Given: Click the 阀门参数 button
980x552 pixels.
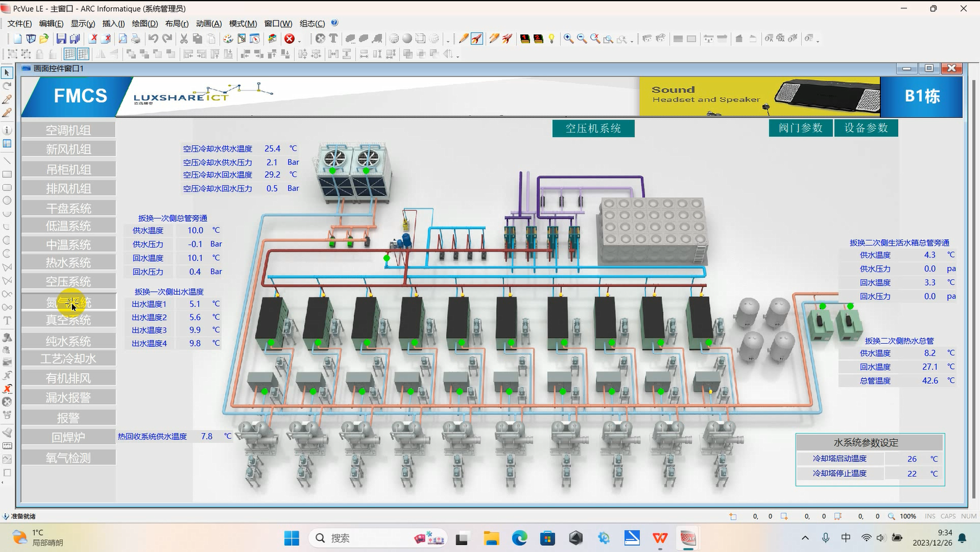Looking at the screenshot, I should 800,128.
